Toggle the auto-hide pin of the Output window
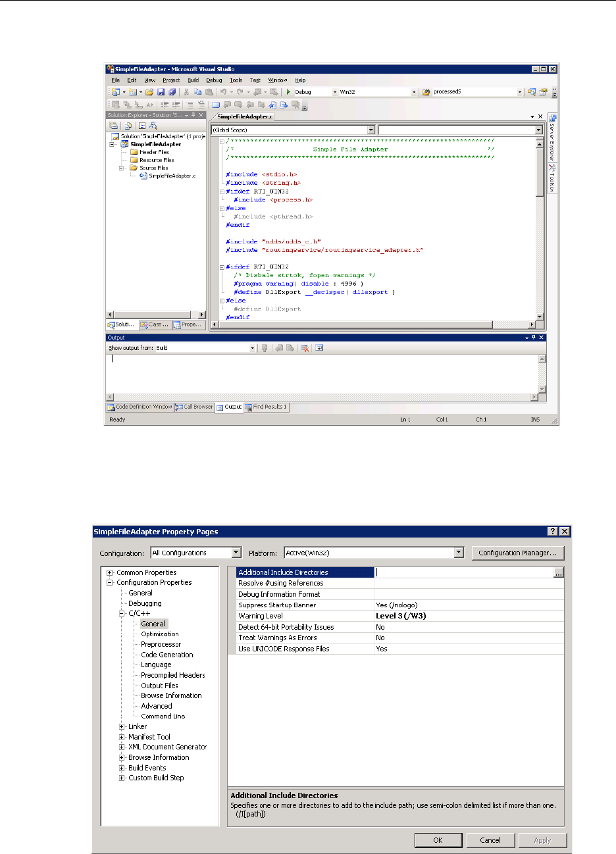The height and width of the screenshot is (854, 616). [533, 338]
